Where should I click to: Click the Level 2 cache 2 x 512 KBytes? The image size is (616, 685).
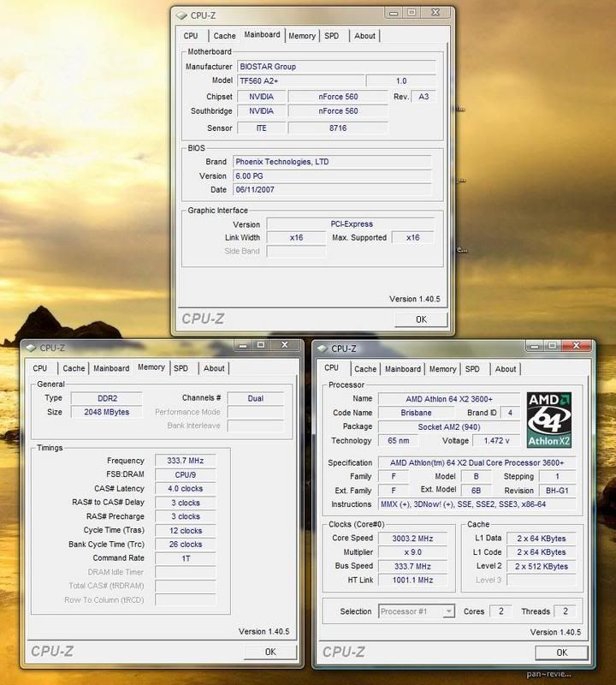[542, 567]
